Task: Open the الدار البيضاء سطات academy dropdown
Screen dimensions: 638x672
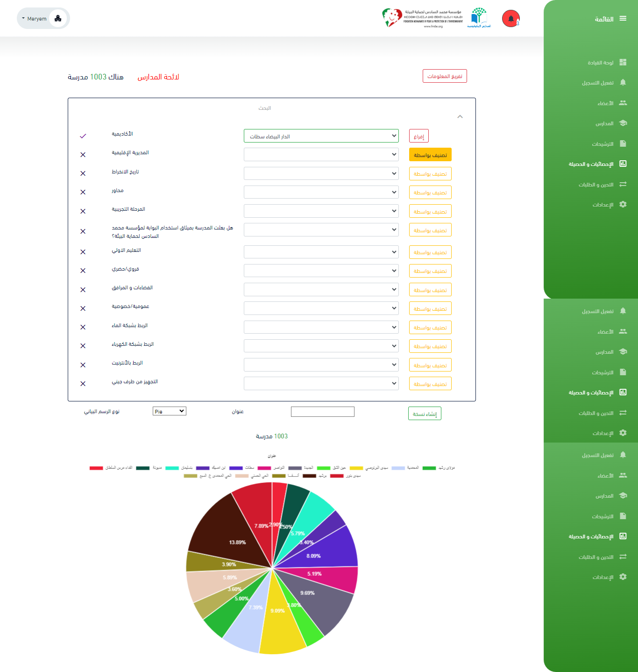Action: (x=321, y=136)
